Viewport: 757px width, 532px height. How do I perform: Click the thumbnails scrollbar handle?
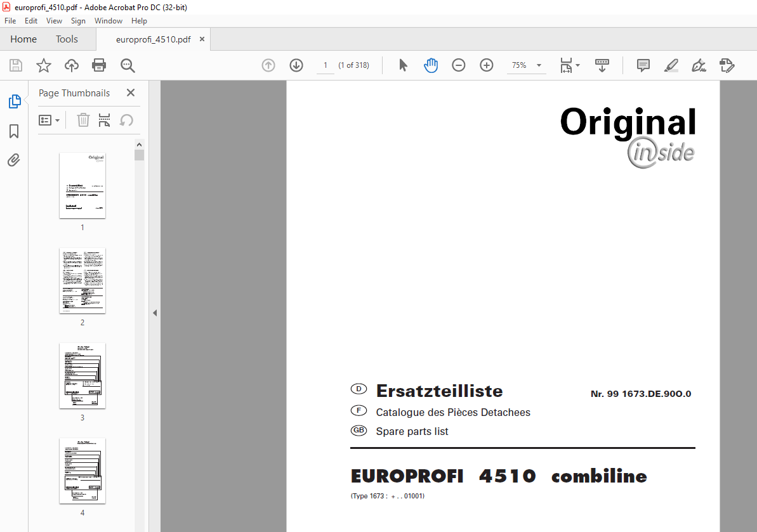(x=139, y=155)
